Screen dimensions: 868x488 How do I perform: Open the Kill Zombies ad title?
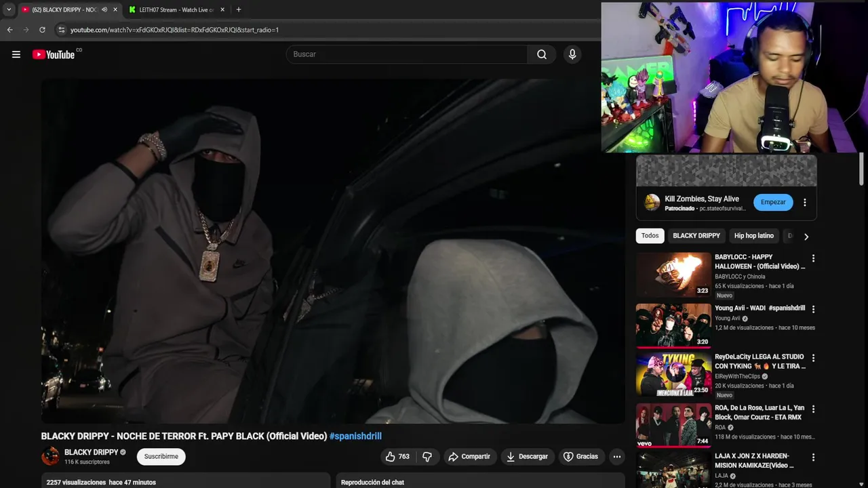coord(702,199)
